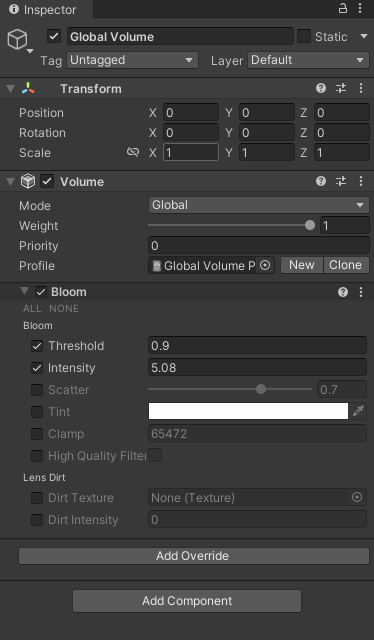The image size is (374, 640).
Task: Toggle Scale constrained proportions link icon
Action: [133, 152]
